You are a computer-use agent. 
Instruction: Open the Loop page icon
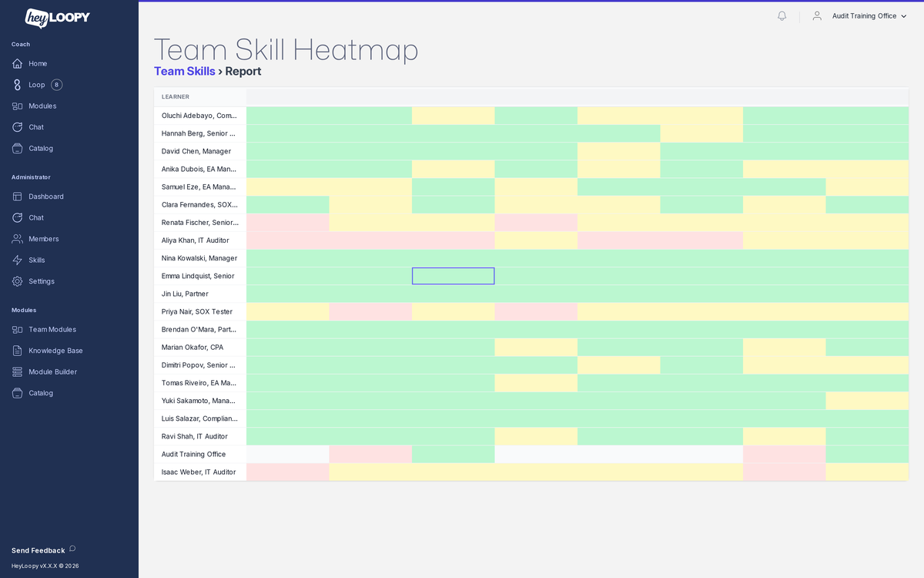pos(17,85)
